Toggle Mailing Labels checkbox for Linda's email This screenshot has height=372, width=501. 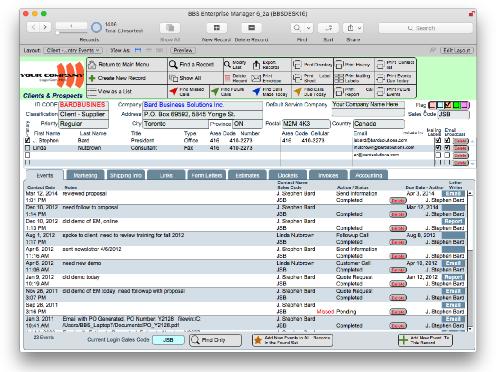[438, 148]
